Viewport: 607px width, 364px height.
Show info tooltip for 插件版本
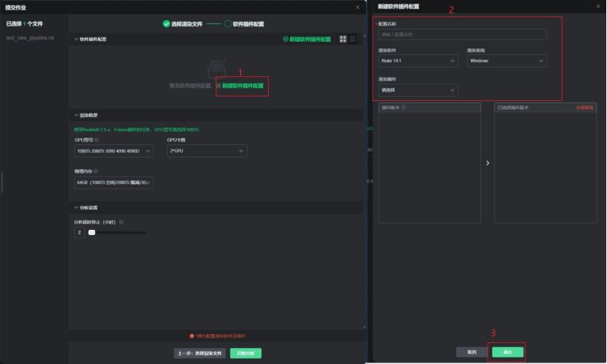tap(403, 107)
